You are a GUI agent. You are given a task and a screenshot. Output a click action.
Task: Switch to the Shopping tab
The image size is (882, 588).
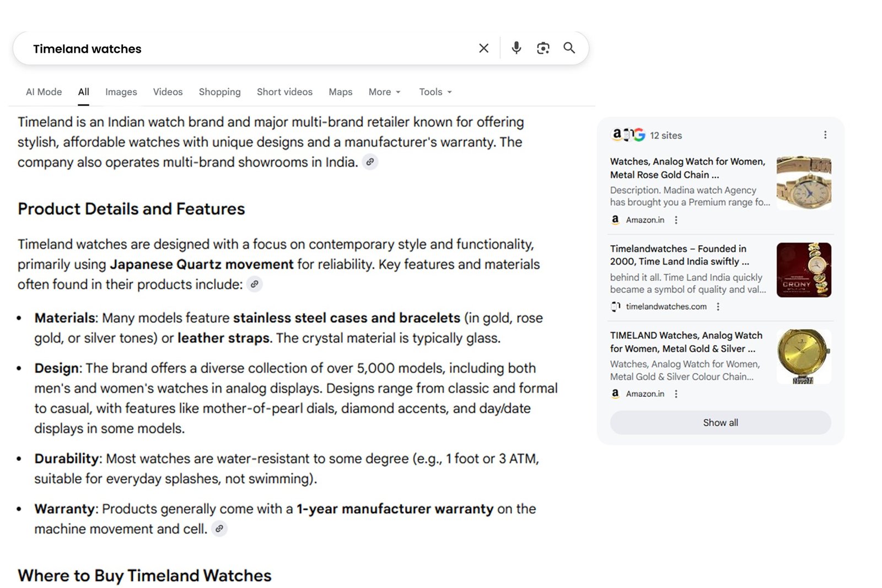point(219,92)
